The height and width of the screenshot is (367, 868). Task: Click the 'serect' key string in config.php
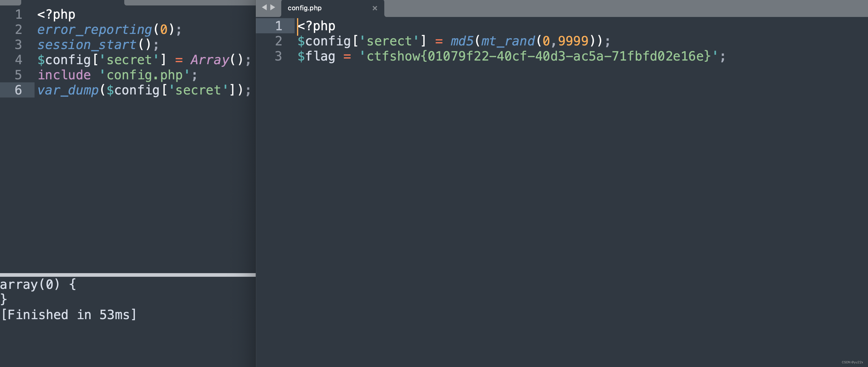point(389,41)
